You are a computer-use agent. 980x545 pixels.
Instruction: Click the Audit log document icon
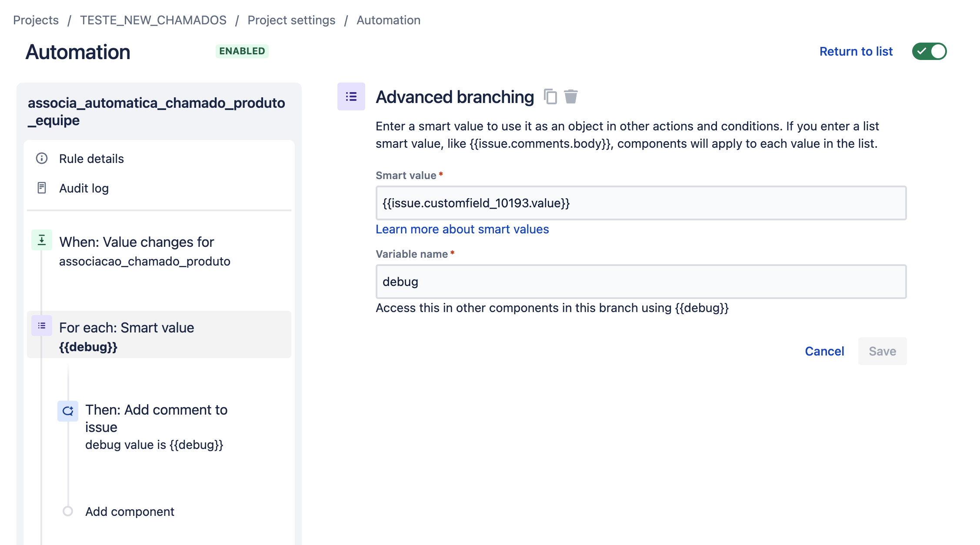point(42,188)
